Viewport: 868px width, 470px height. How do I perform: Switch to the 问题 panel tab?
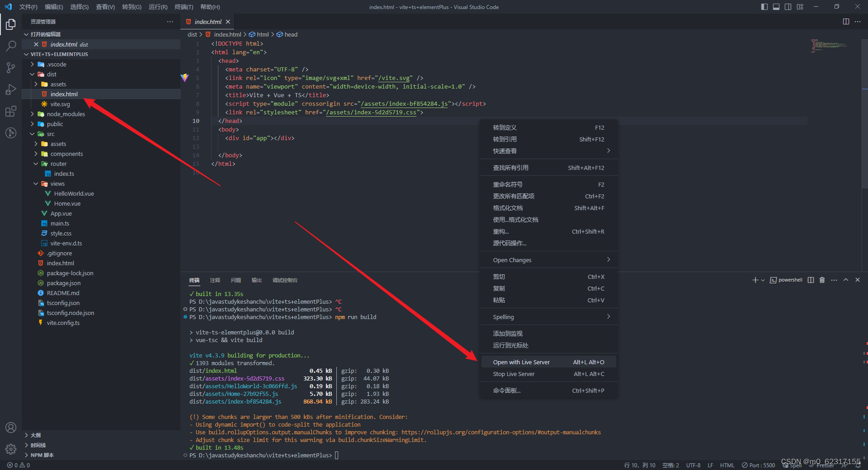(236, 280)
